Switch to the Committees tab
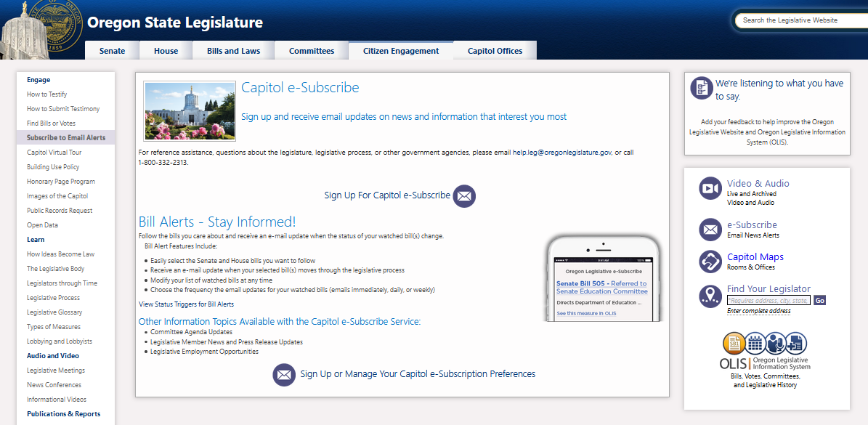868x425 pixels. coord(312,51)
